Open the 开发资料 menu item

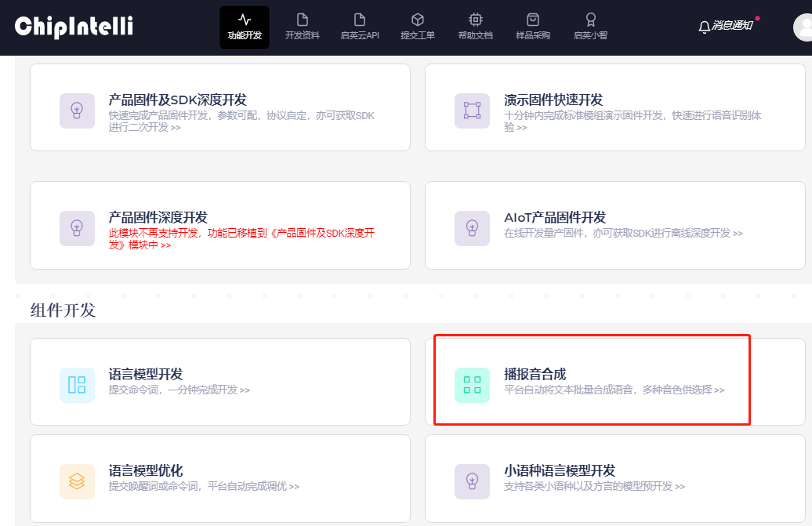coord(302,27)
